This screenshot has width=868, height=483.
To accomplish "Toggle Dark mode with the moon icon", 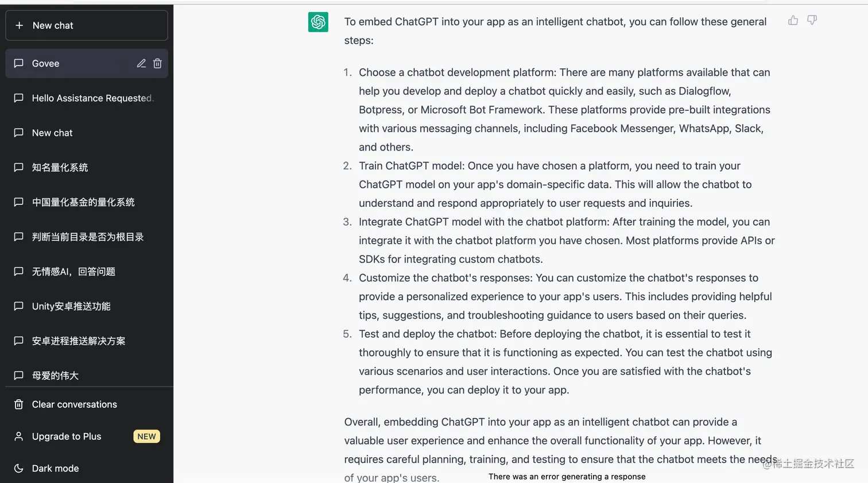I will [x=19, y=468].
